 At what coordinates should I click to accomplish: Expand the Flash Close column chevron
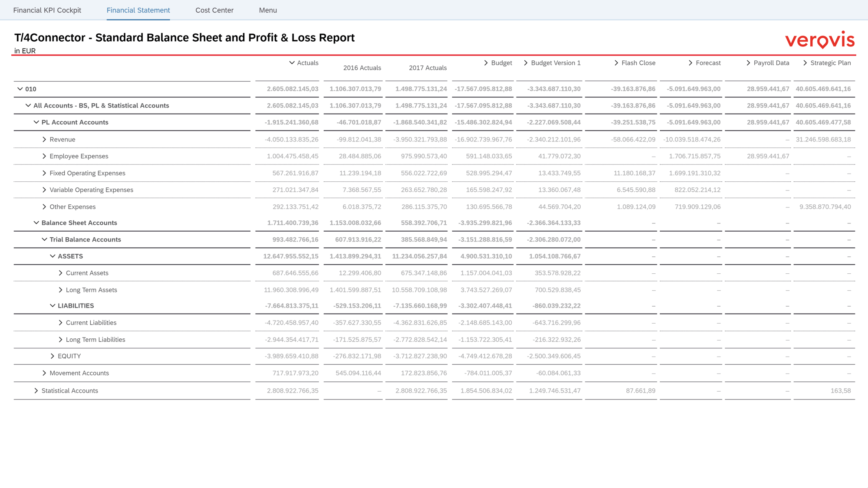616,63
